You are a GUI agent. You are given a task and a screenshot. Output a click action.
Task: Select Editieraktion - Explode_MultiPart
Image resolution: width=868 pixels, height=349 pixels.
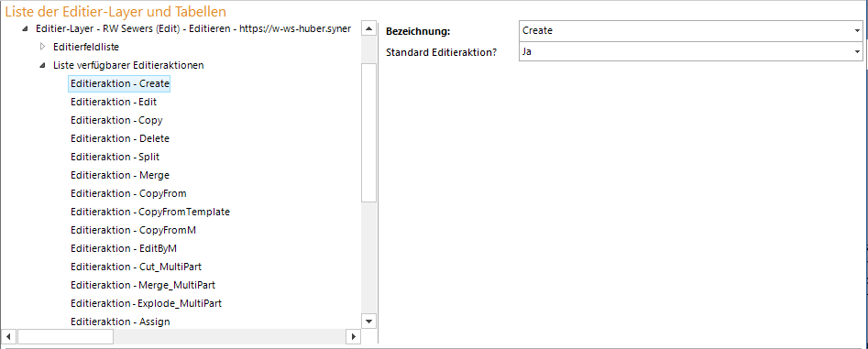tap(146, 303)
